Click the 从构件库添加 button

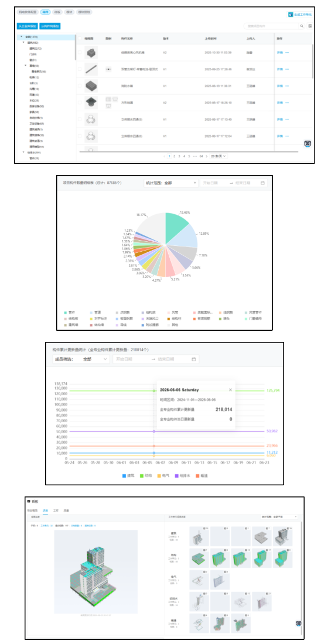click(50, 26)
